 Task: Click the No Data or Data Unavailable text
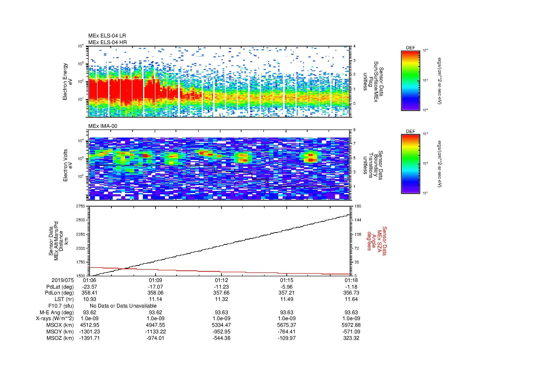click(123, 306)
